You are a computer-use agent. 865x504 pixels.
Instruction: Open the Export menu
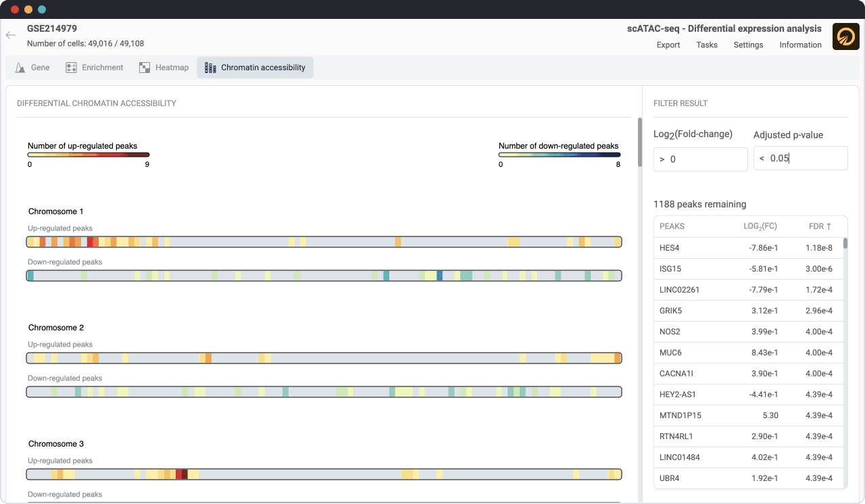[x=668, y=45]
